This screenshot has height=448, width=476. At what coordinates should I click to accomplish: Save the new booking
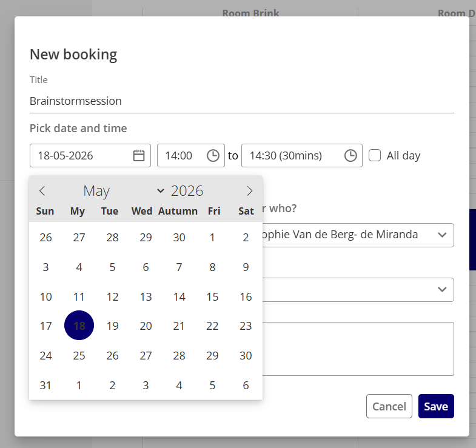click(436, 406)
